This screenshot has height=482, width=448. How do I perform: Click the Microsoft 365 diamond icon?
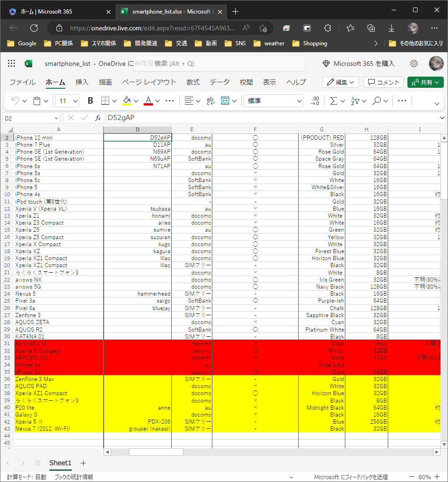[326, 64]
